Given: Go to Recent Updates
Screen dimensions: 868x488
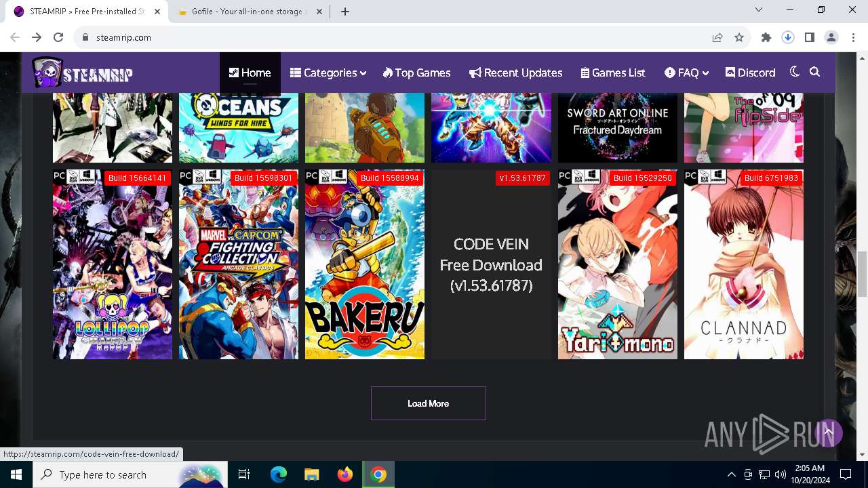Looking at the screenshot, I should coord(515,73).
